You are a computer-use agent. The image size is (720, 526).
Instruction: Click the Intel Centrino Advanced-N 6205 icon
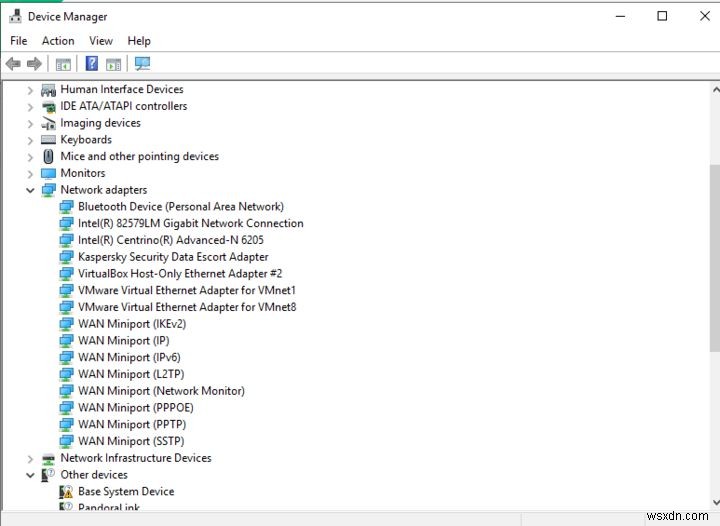pyautogui.click(x=66, y=241)
